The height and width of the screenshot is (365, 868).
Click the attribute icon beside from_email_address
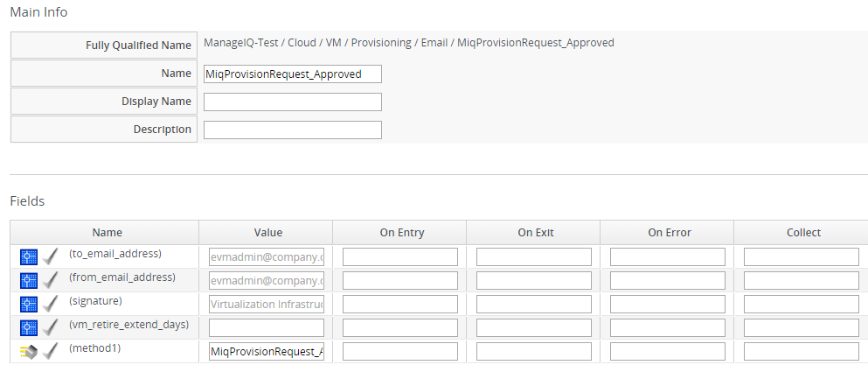(x=29, y=281)
